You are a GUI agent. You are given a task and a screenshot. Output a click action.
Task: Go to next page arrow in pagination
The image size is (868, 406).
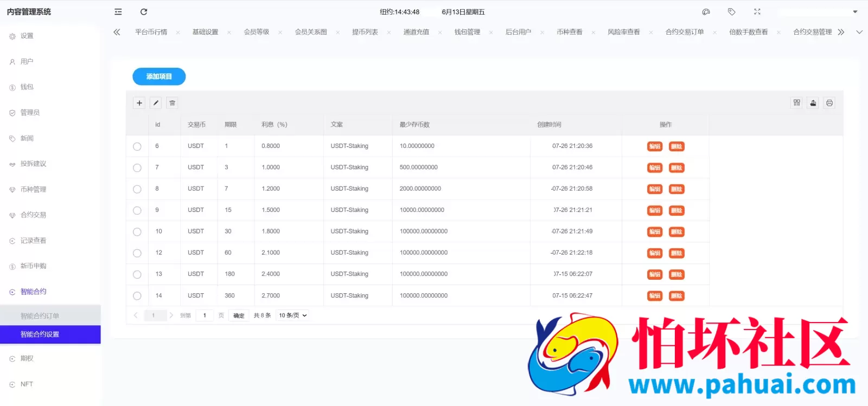pos(171,315)
